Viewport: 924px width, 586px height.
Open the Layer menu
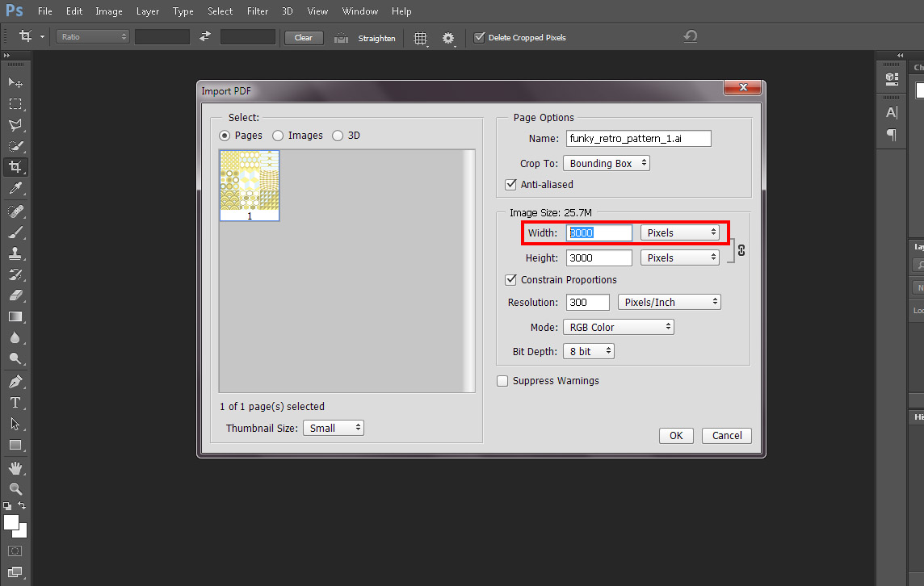point(148,11)
